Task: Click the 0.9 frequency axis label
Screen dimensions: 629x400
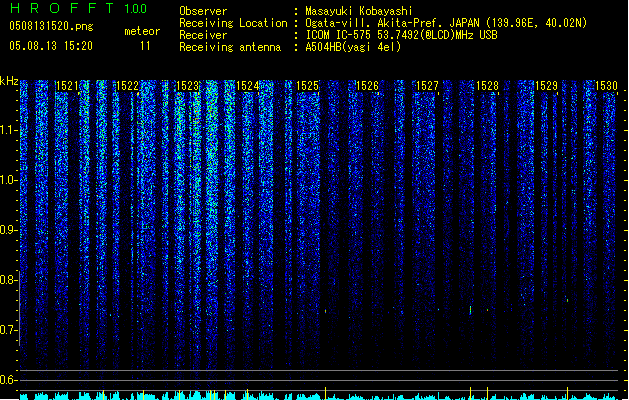Action: [x=8, y=230]
